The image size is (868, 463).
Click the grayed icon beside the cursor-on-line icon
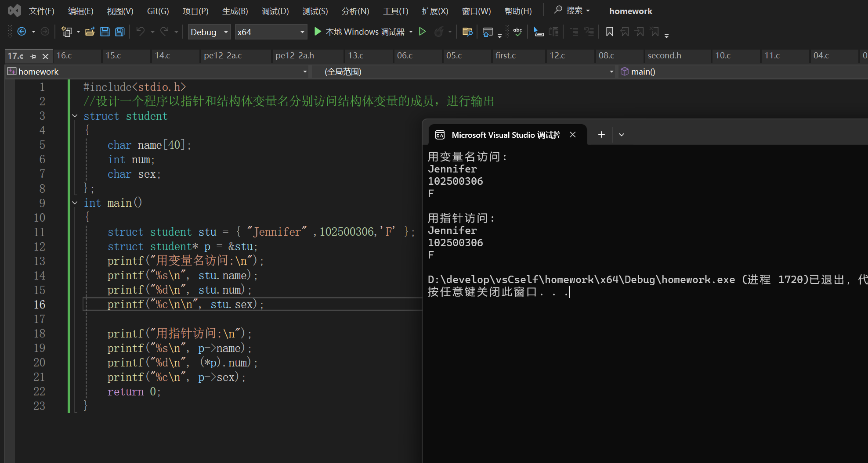coord(554,32)
